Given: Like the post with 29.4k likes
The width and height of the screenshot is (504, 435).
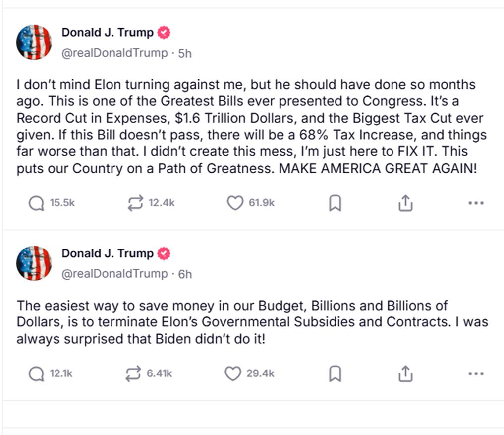Looking at the screenshot, I should [233, 373].
